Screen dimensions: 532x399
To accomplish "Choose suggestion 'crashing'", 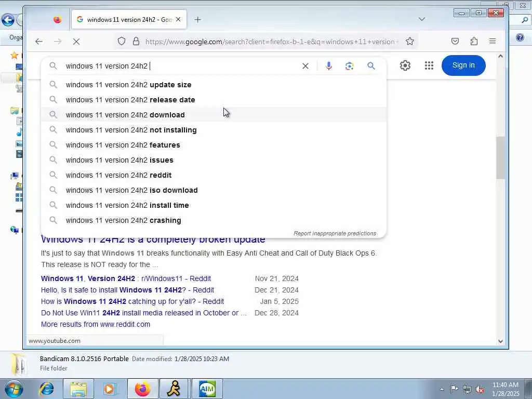I will 214,220.
